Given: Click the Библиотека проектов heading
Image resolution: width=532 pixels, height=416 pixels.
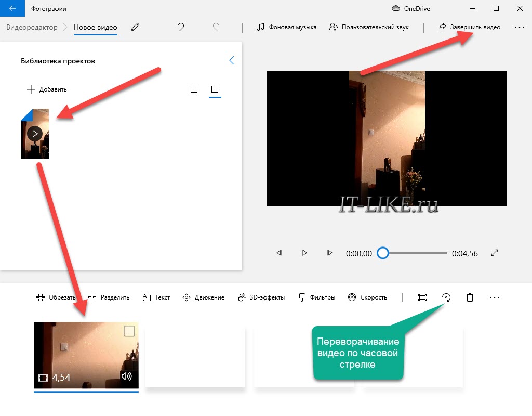Looking at the screenshot, I should click(58, 61).
